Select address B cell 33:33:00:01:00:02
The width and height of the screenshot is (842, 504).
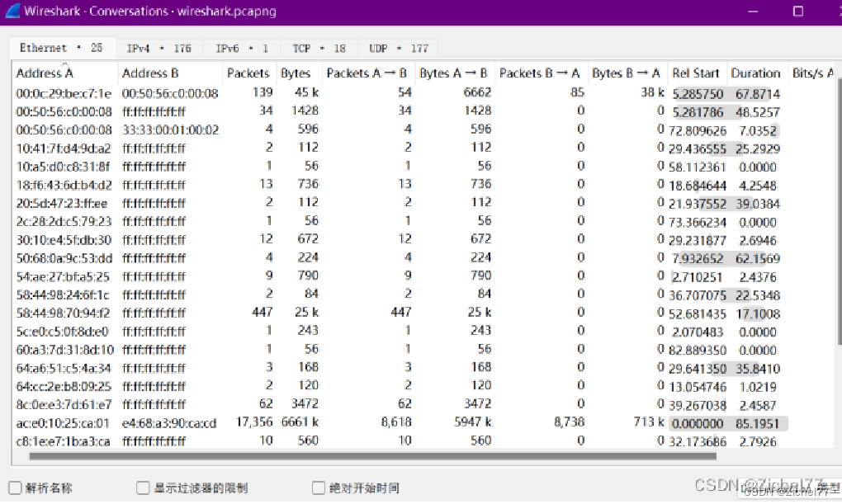pos(170,130)
